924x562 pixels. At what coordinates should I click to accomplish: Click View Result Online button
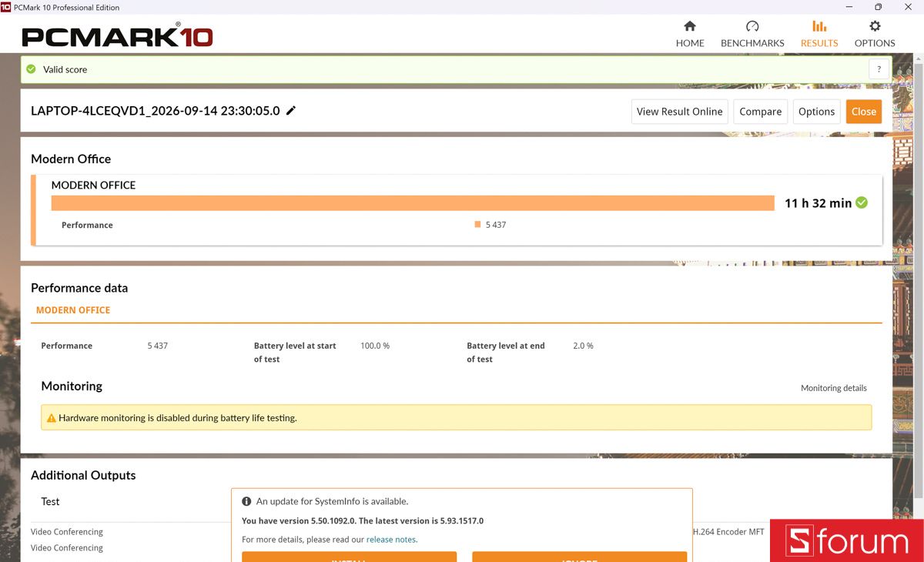680,112
